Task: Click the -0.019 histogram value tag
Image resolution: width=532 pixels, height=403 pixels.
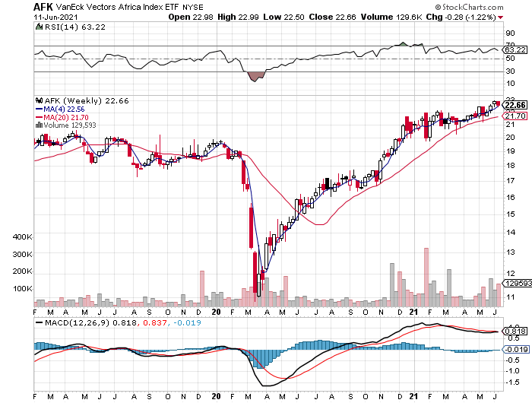Action: (x=515, y=349)
